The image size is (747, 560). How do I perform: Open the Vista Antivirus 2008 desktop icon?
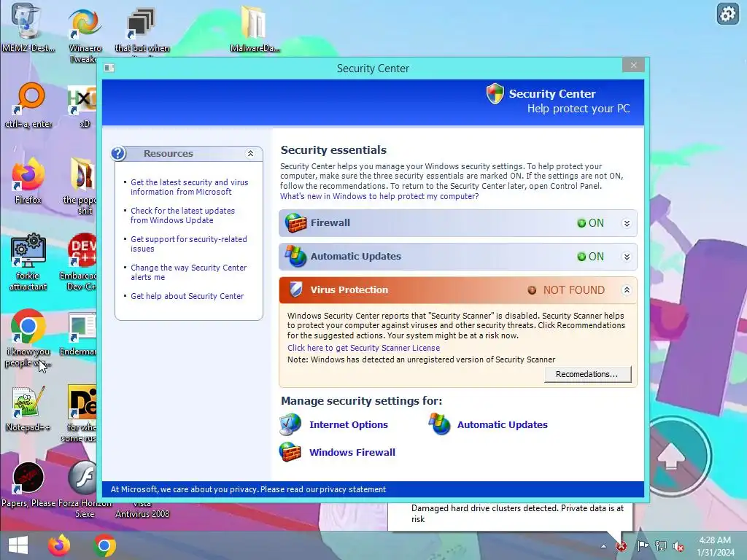click(x=142, y=510)
